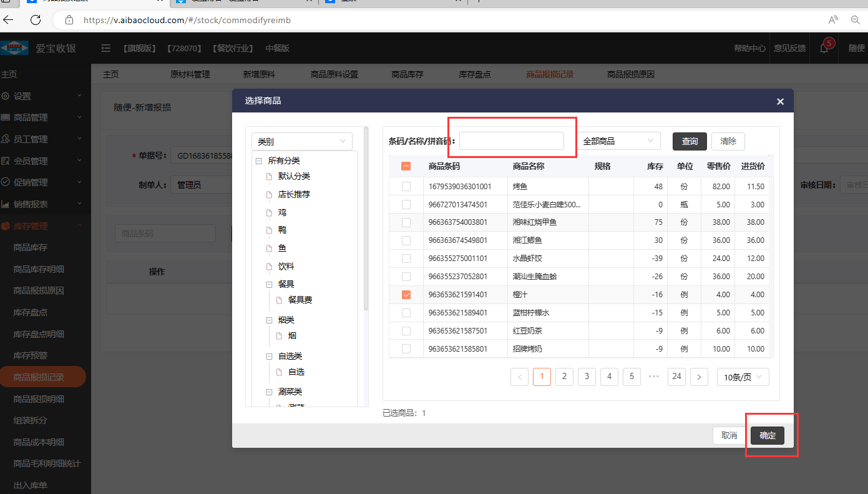Click the 查询 search button

tap(690, 141)
